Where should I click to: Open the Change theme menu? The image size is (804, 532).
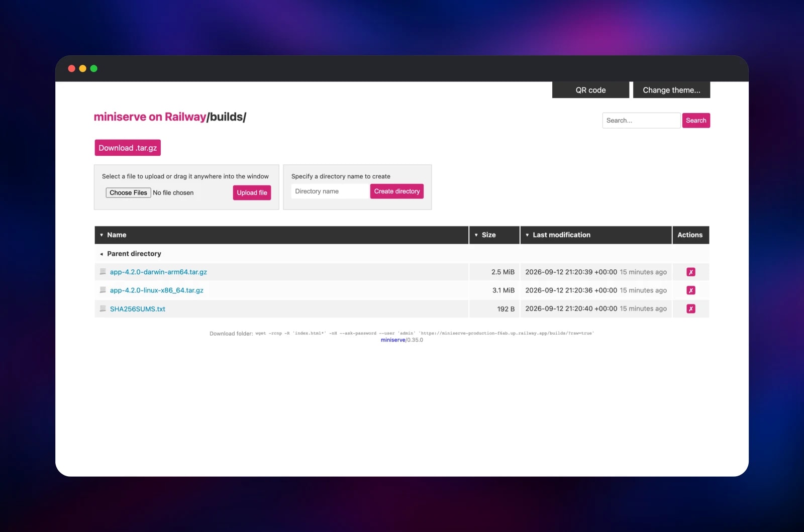coord(671,90)
